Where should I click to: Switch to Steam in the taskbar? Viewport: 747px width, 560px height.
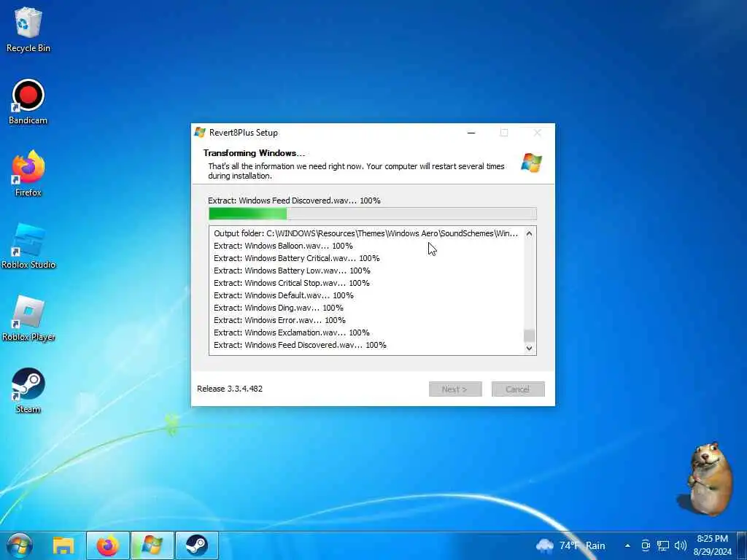[197, 545]
